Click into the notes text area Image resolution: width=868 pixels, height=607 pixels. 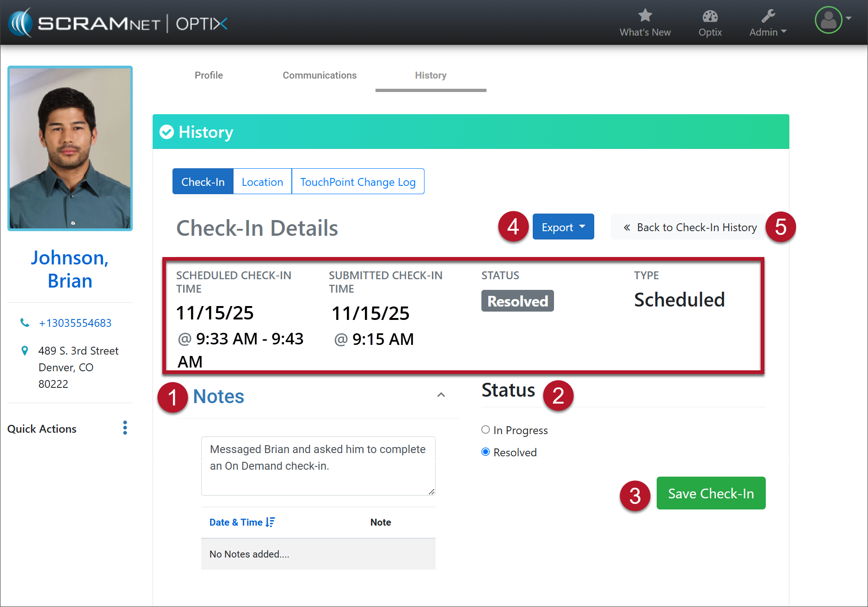point(318,466)
